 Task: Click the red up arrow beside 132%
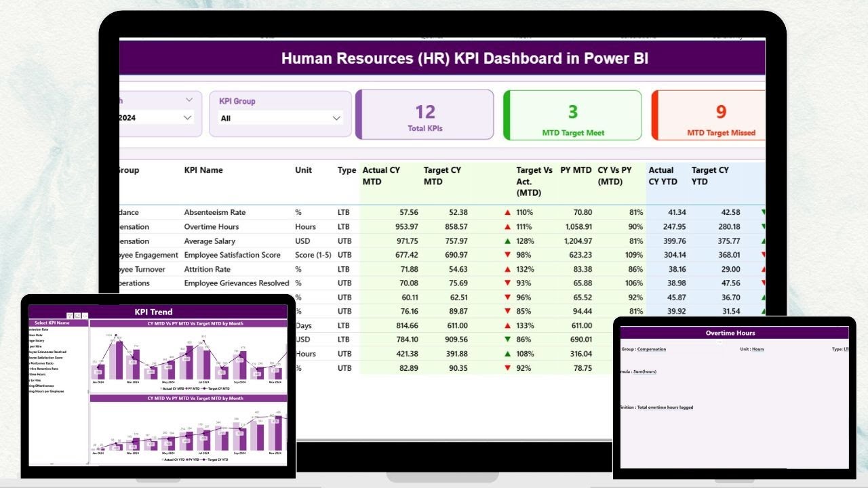coord(507,269)
